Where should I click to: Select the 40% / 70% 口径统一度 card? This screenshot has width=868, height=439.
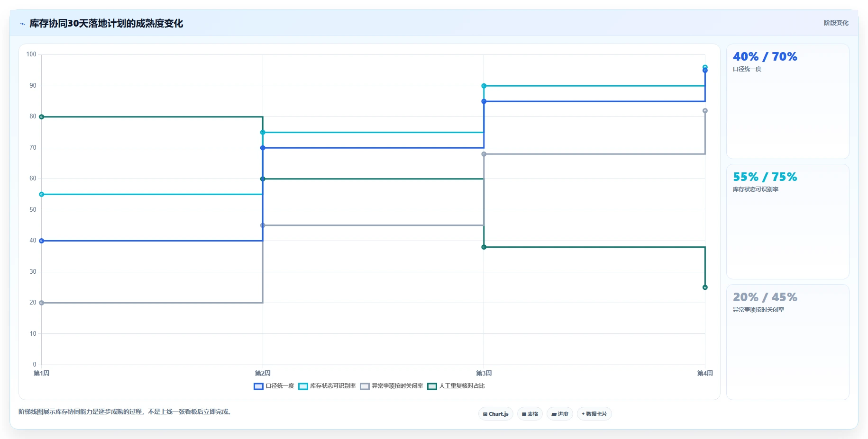tap(787, 101)
